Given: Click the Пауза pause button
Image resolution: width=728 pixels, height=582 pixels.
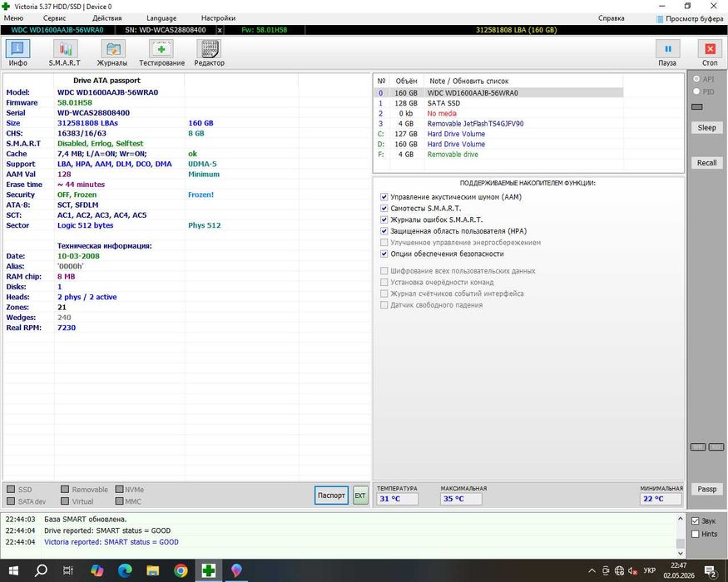Looking at the screenshot, I should coord(667,53).
